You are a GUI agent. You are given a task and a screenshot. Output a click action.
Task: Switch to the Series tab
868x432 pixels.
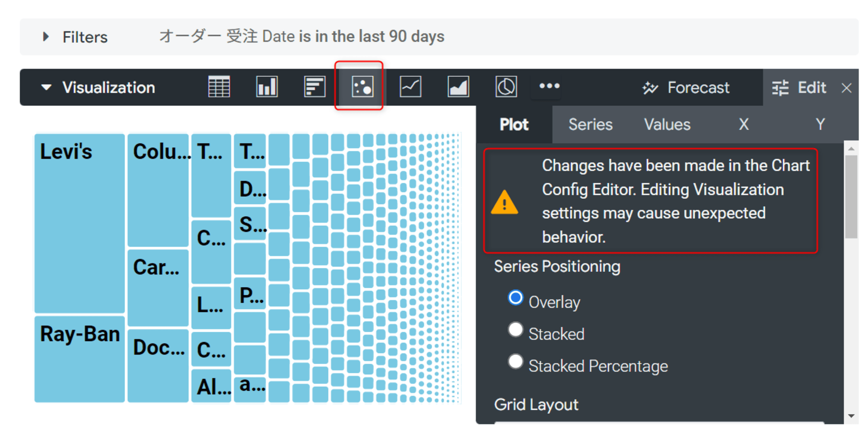590,125
